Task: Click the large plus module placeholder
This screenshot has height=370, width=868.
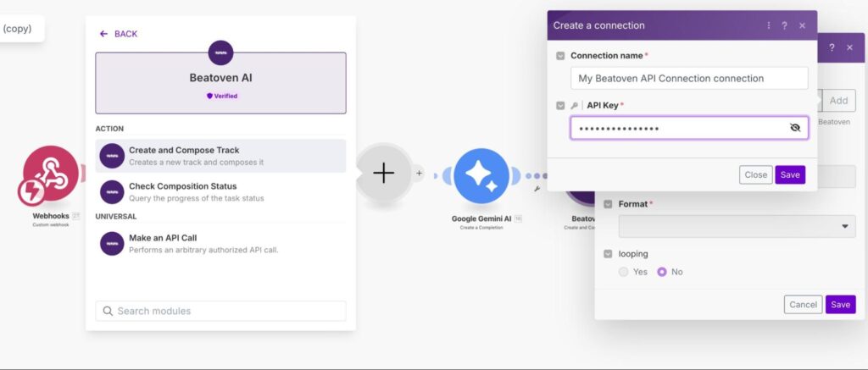Action: 383,173
